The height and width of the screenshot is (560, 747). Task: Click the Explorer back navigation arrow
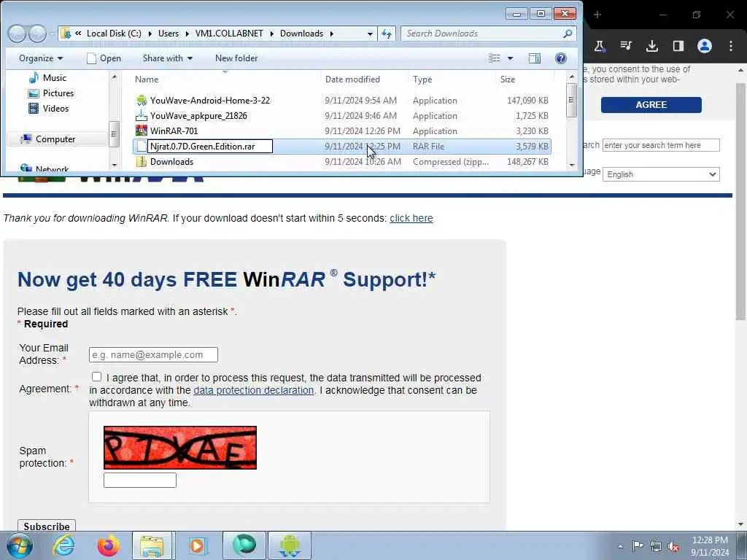coord(18,34)
